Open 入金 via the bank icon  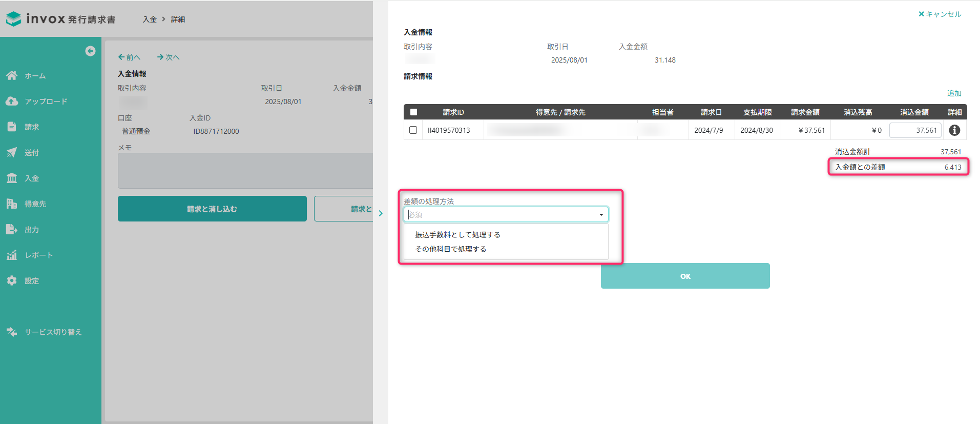tap(12, 178)
